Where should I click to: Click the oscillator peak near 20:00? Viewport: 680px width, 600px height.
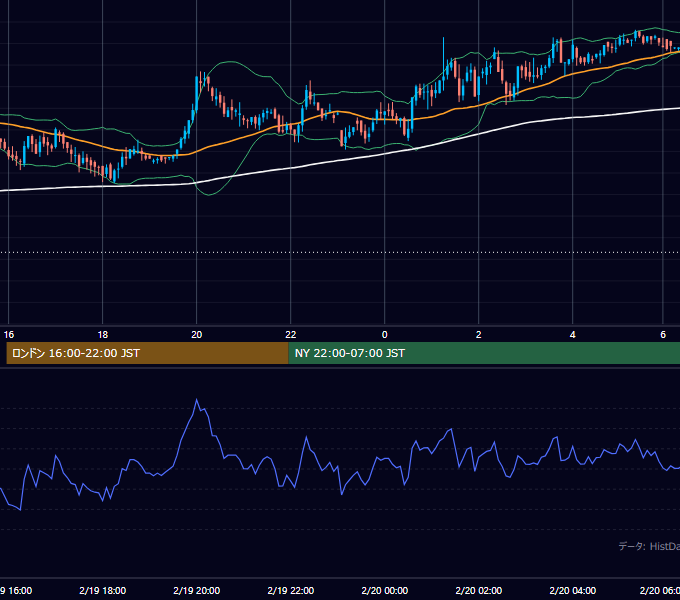(x=196, y=400)
